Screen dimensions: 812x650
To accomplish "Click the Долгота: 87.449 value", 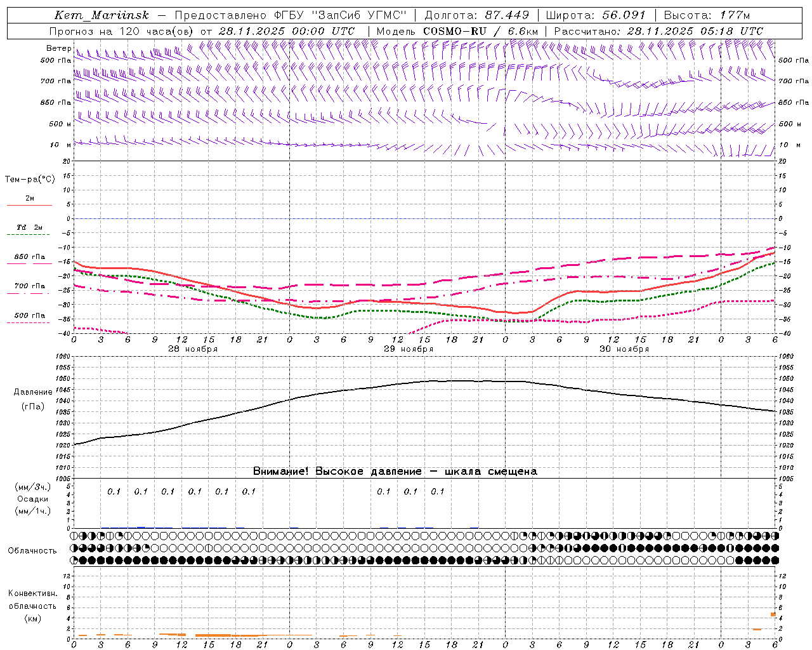I will pos(476,15).
